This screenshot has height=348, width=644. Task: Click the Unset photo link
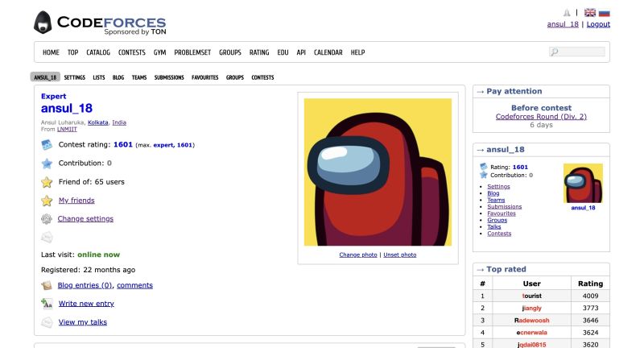coord(400,255)
